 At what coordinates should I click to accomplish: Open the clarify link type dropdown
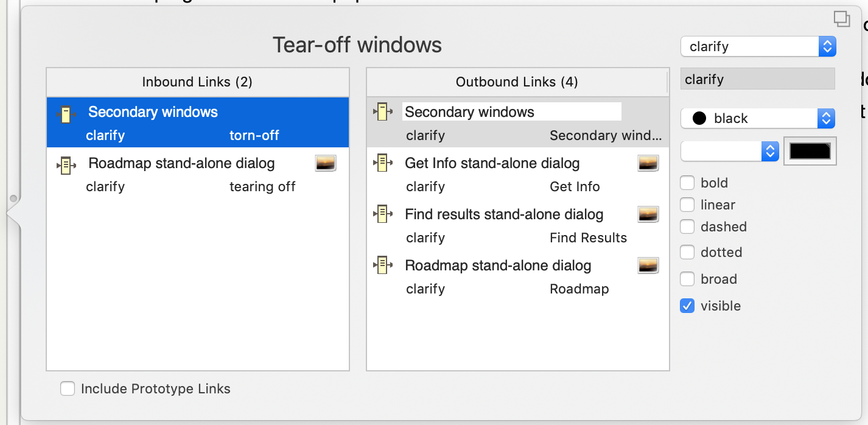758,46
